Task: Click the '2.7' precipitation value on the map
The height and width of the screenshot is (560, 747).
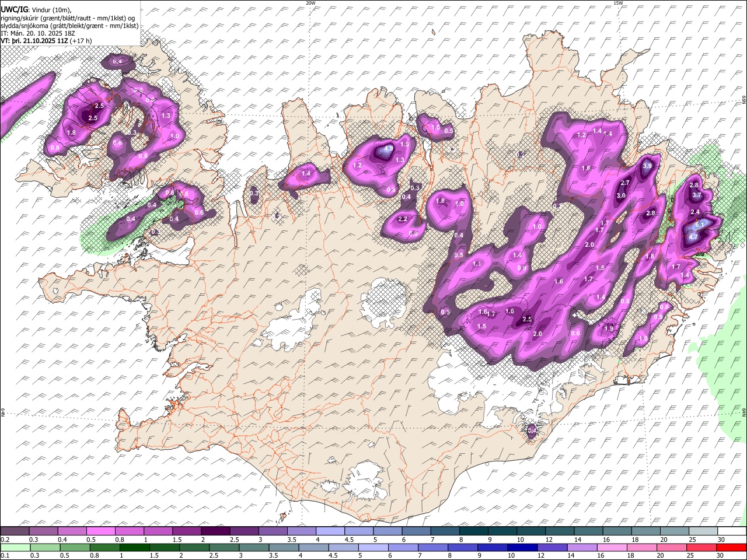Action: click(x=625, y=183)
